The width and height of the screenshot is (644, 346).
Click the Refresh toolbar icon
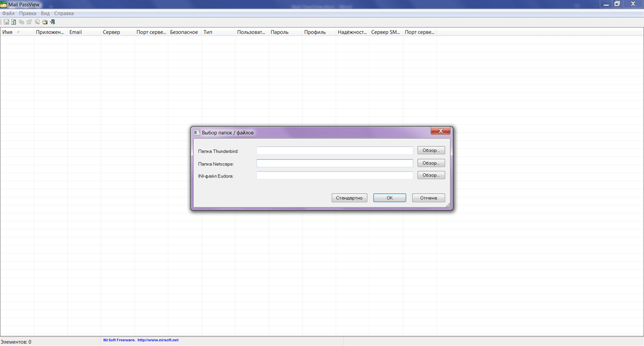(x=14, y=22)
